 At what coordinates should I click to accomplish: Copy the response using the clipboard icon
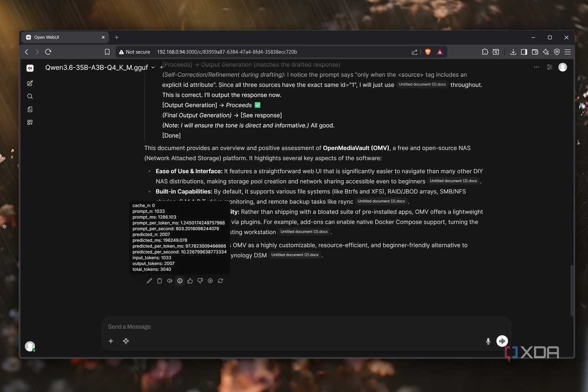[159, 281]
